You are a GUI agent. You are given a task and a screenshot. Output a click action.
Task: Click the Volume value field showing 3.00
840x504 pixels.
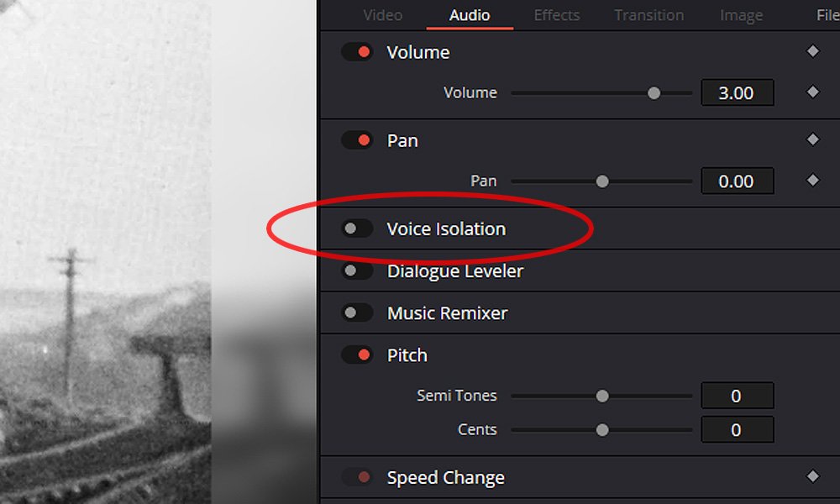pos(737,92)
